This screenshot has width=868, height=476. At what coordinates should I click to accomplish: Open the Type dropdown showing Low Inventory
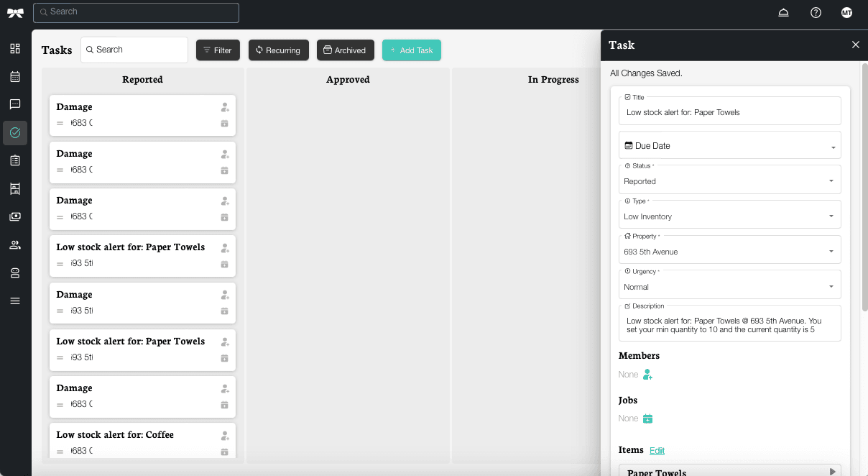(x=729, y=216)
